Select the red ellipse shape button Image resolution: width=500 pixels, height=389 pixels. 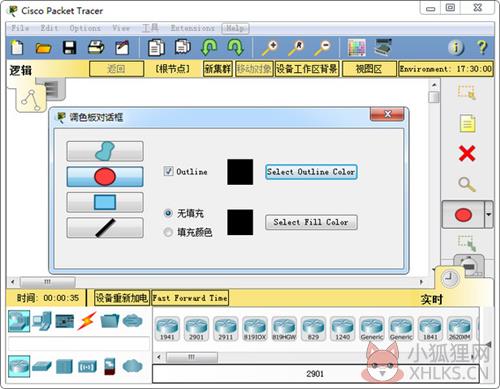(x=105, y=177)
